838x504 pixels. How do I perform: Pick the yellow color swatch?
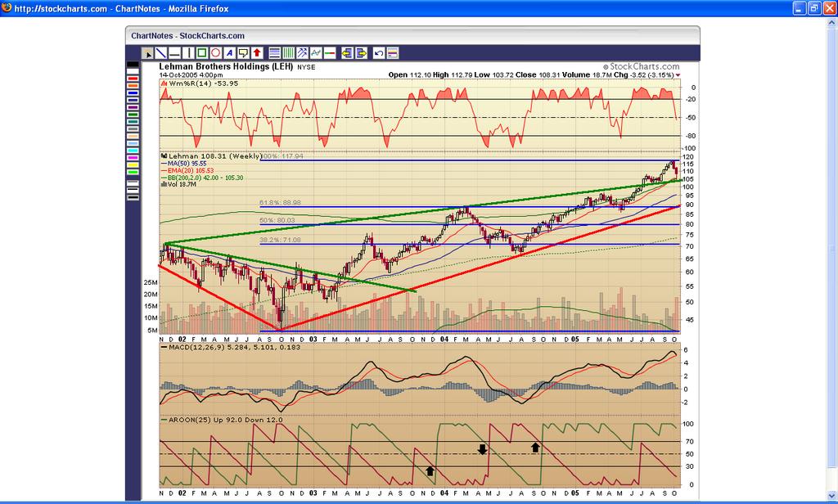pyautogui.click(x=133, y=164)
